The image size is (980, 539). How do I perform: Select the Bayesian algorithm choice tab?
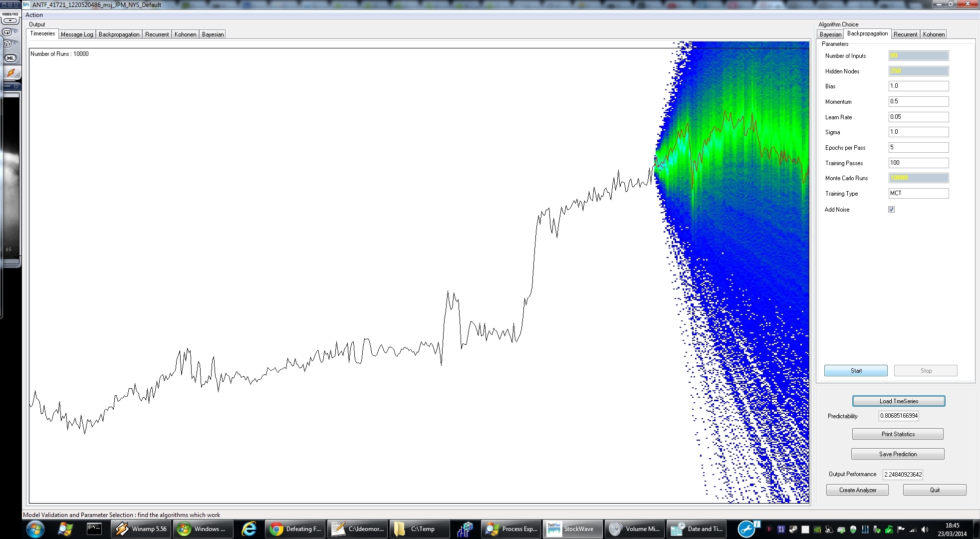point(830,34)
